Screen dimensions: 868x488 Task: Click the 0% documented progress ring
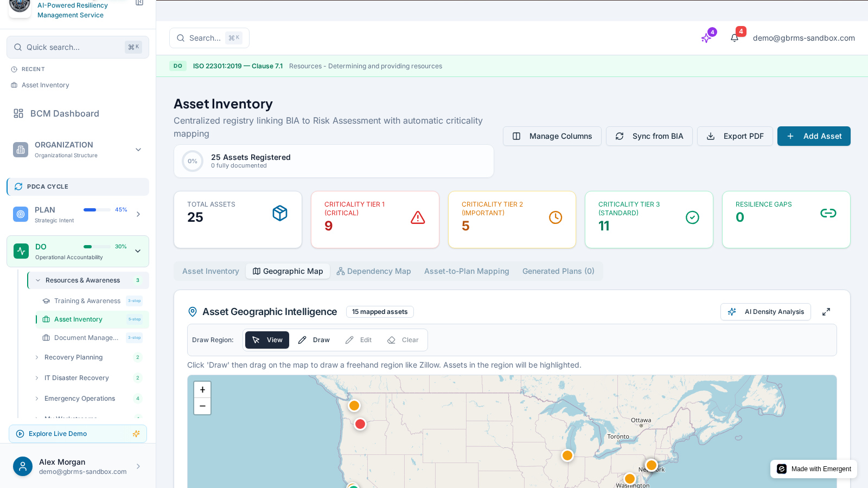193,161
